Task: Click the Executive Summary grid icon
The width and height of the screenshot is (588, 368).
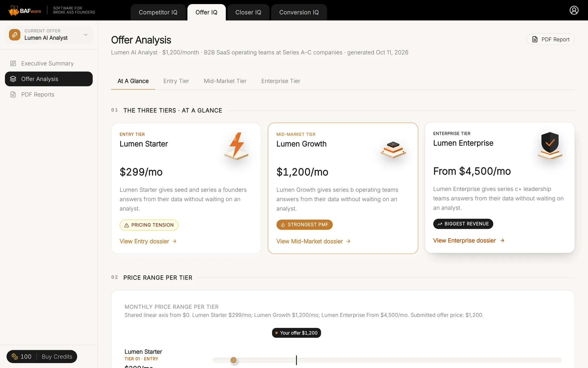Action: coord(13,63)
